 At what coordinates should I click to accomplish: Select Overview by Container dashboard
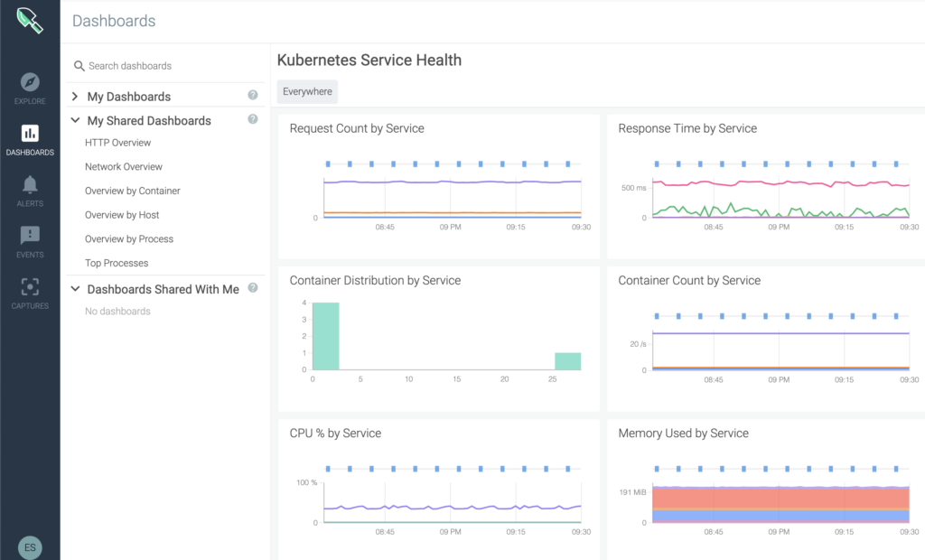[x=132, y=191]
